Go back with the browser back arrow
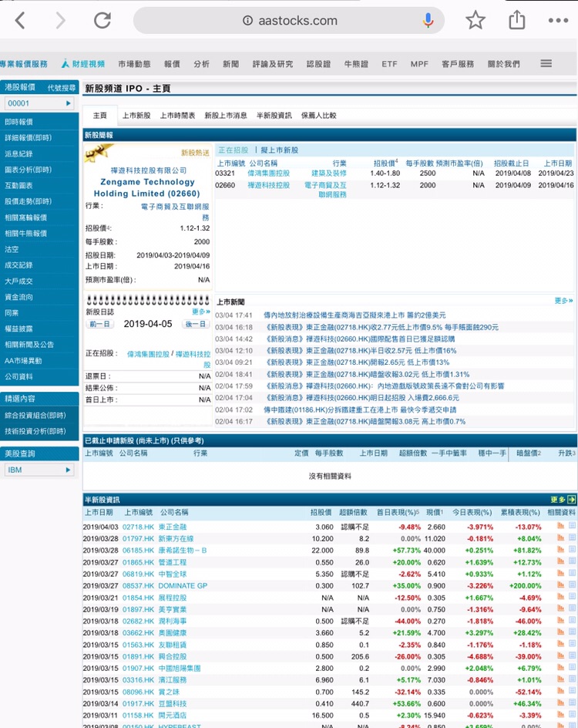The width and height of the screenshot is (578, 728). pos(20,20)
